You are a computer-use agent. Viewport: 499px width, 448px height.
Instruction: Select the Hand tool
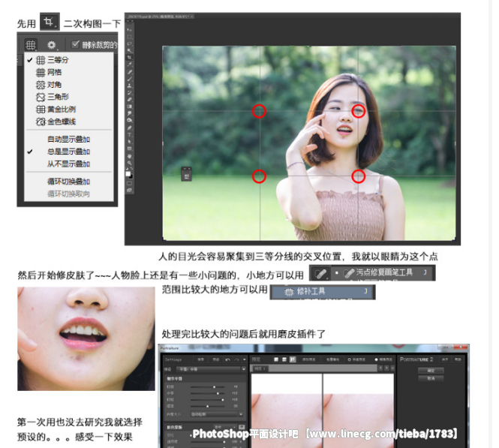[130, 155]
